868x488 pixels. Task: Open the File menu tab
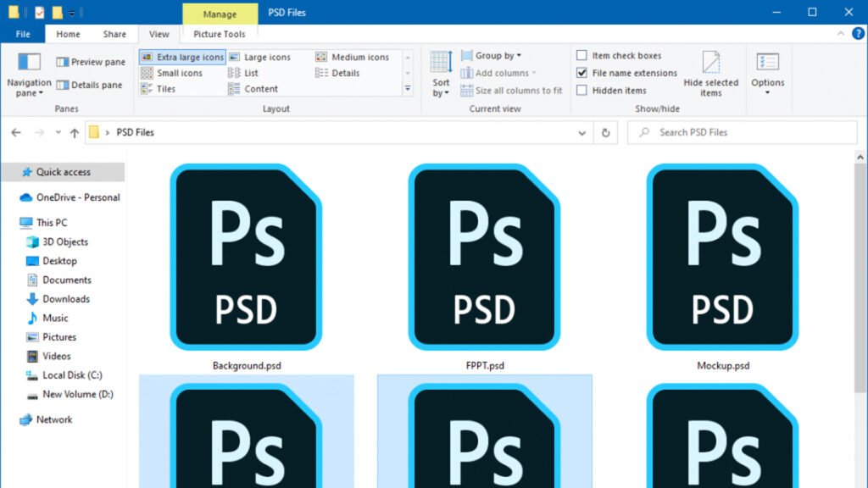(23, 34)
